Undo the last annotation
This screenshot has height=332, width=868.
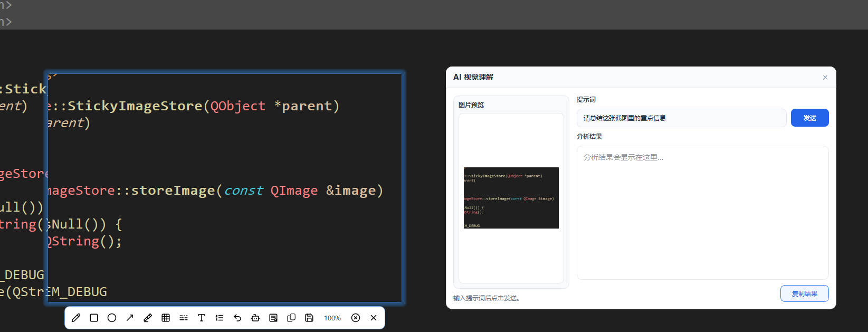pos(237,318)
